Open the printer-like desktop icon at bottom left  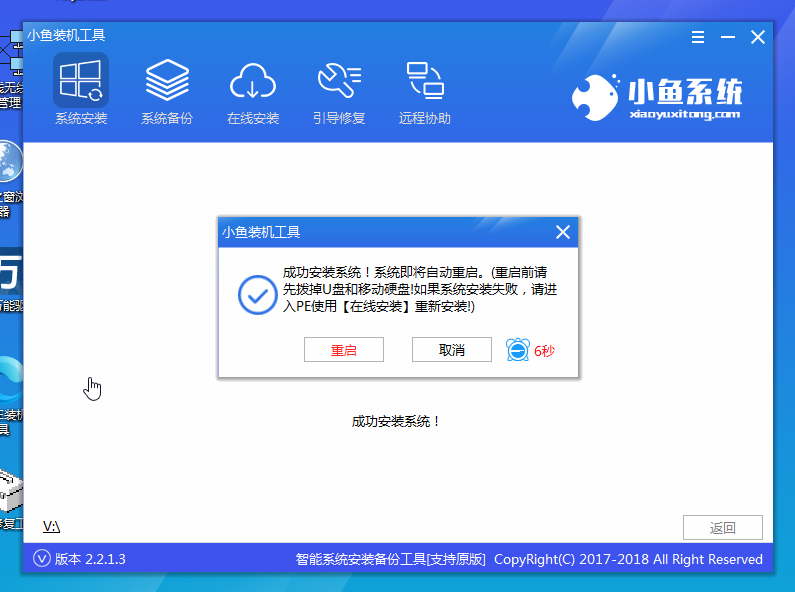pos(10,491)
